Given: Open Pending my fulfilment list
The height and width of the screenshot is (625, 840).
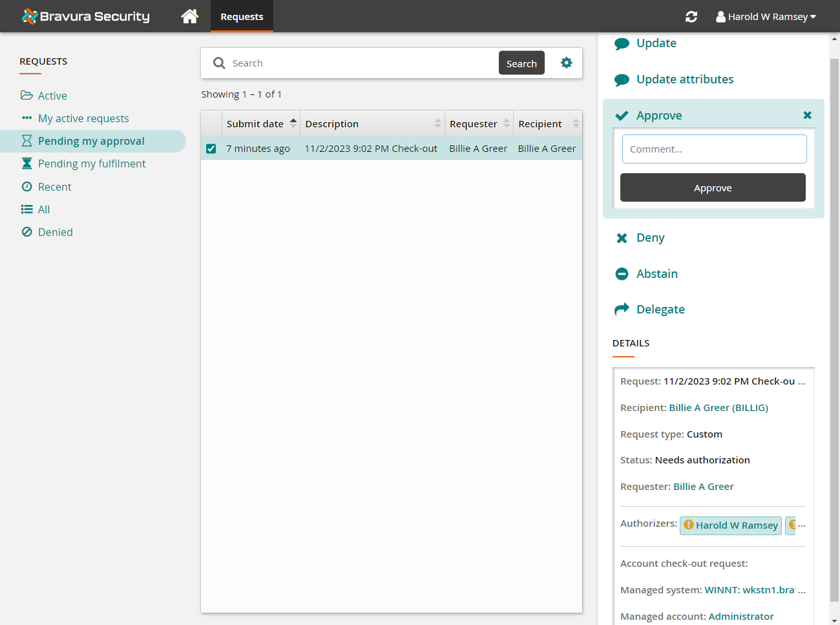Looking at the screenshot, I should click(92, 164).
